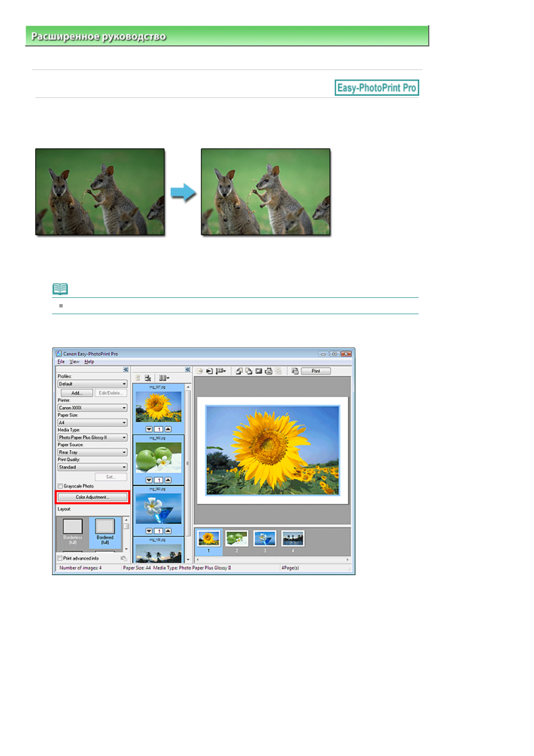Open the Help menu

point(89,362)
